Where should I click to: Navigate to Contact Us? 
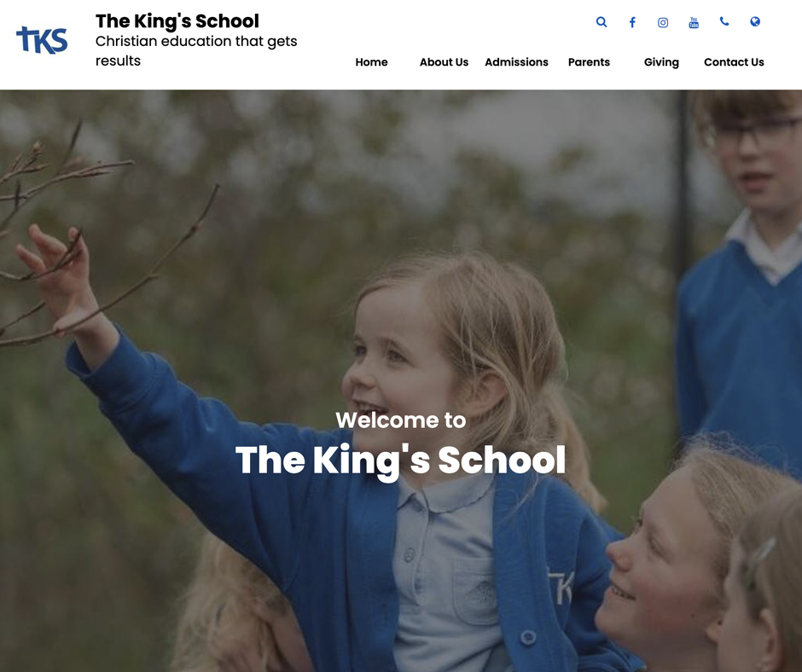[x=734, y=62]
